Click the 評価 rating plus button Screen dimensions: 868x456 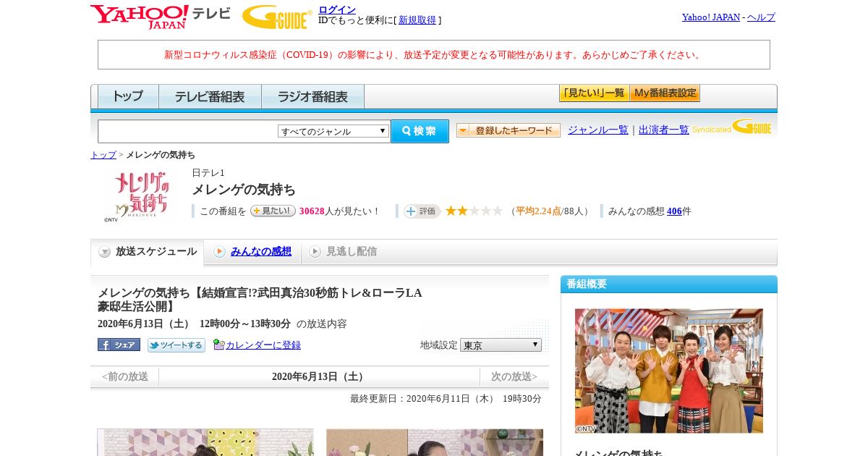(422, 211)
